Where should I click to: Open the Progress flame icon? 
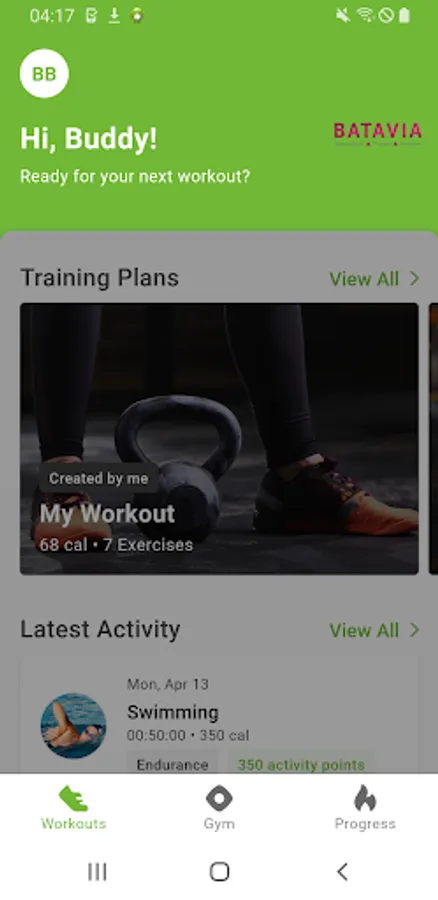coord(365,798)
